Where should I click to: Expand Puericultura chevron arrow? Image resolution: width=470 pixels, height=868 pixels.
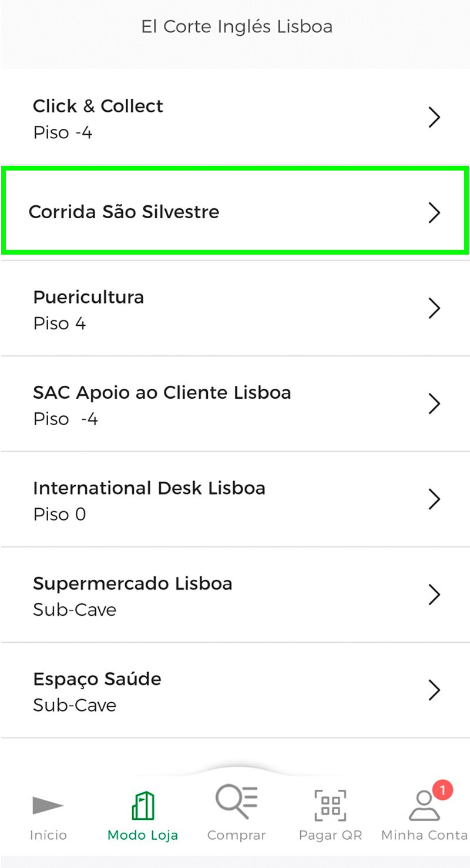(x=434, y=308)
